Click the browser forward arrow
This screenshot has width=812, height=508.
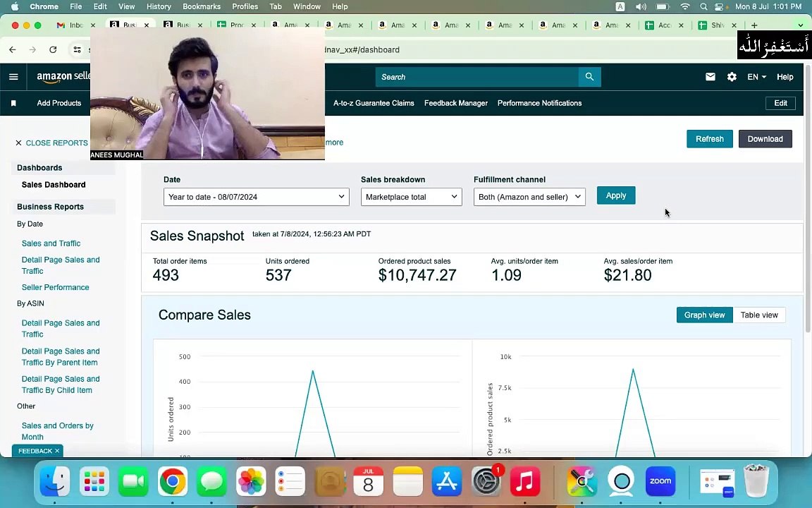[32, 50]
